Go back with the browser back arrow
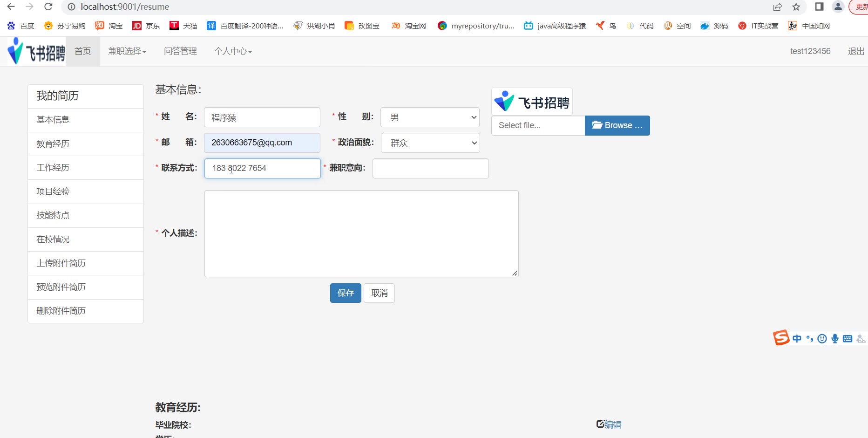The image size is (868, 438). 11,7
